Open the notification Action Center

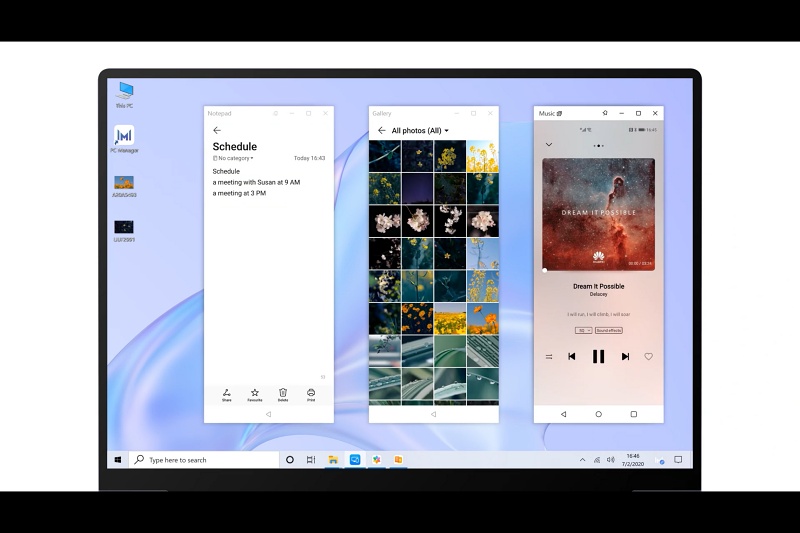pos(678,460)
